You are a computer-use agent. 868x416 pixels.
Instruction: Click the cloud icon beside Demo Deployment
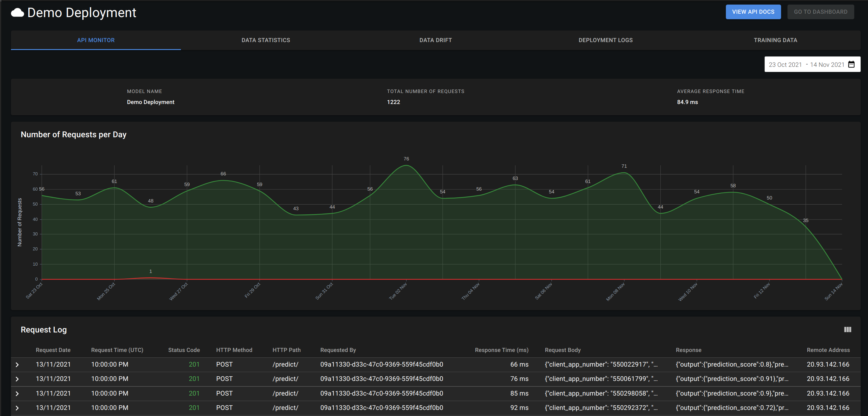17,13
